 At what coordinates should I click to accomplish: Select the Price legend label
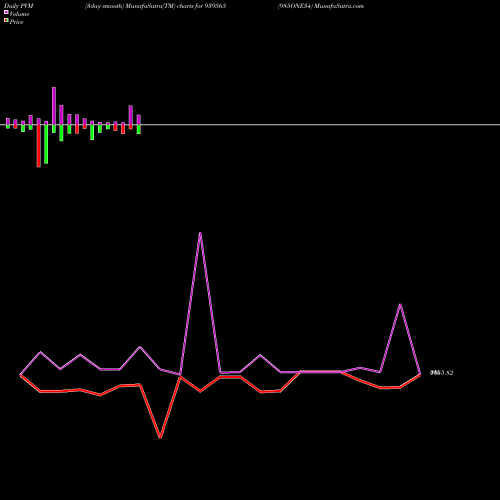[16, 22]
